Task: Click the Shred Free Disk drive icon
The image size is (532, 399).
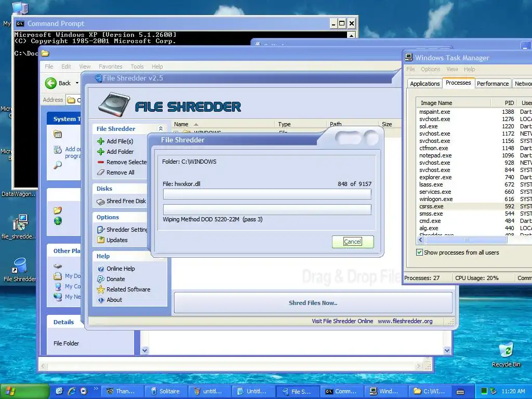Action: (x=101, y=202)
